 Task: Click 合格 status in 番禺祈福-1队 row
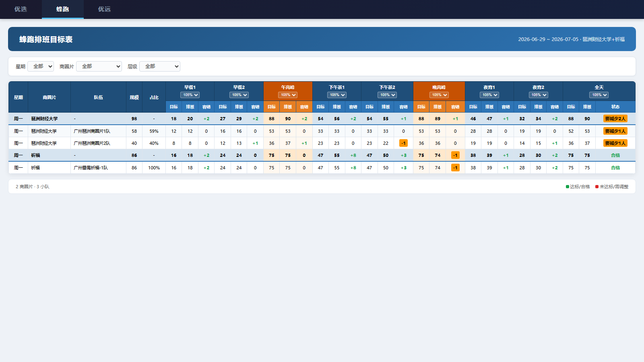[615, 168]
